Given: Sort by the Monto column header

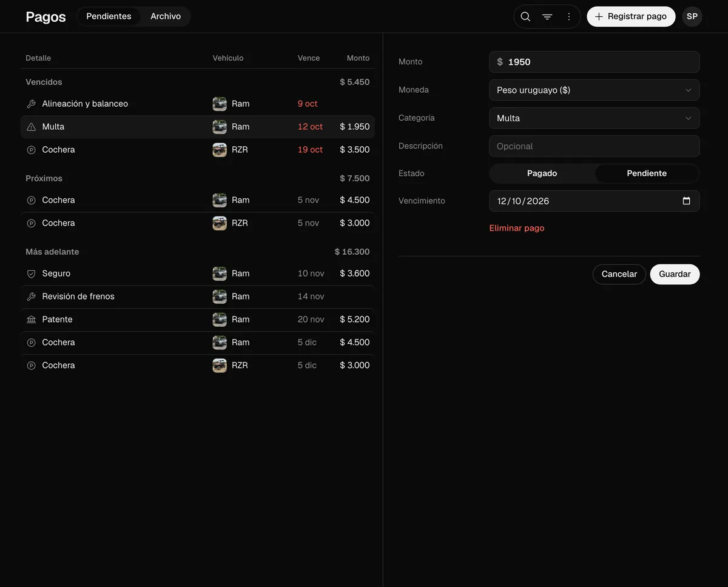Looking at the screenshot, I should (x=358, y=58).
